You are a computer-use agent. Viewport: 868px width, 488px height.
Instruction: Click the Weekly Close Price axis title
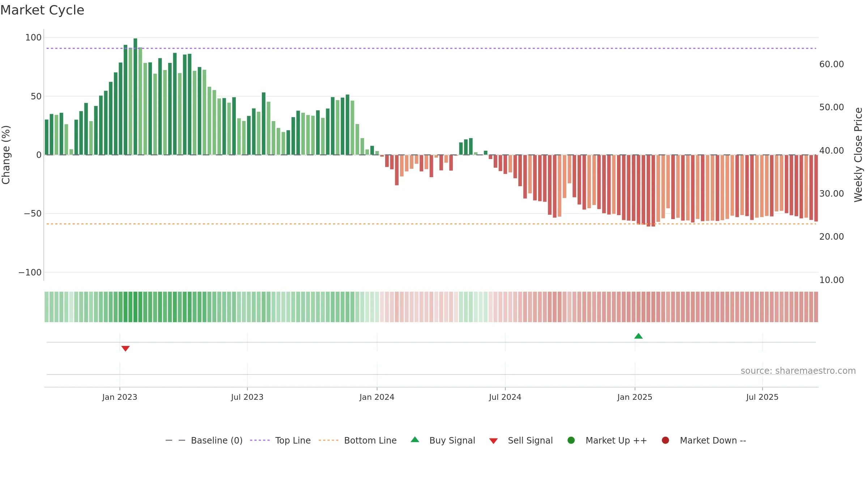(858, 155)
